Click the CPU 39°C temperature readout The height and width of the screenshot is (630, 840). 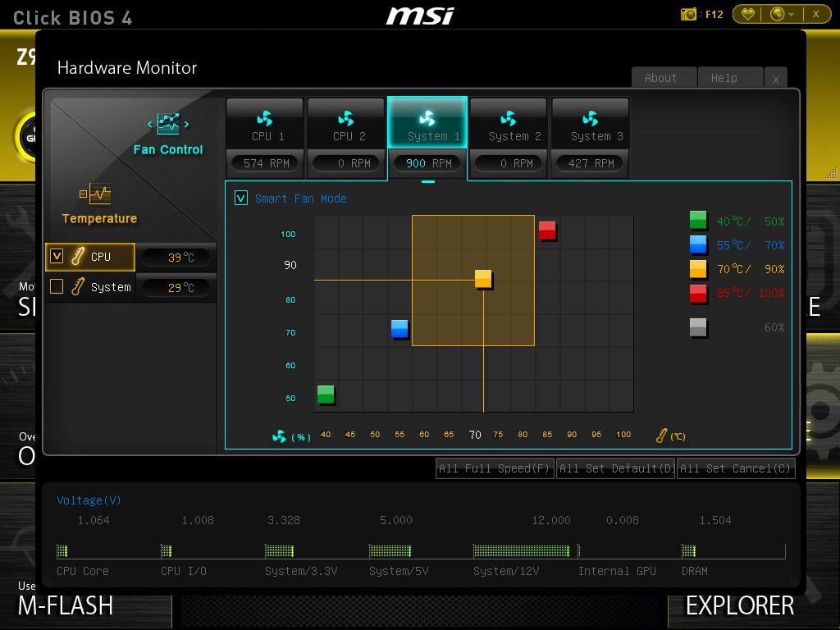point(178,258)
